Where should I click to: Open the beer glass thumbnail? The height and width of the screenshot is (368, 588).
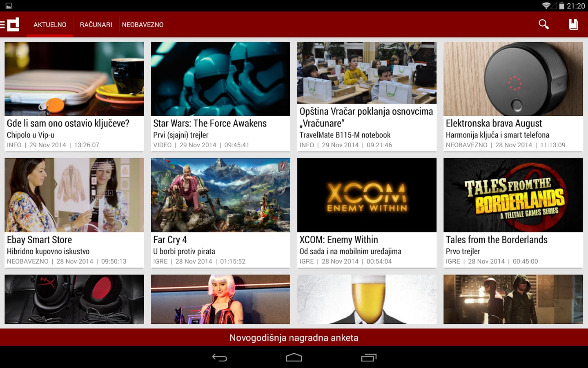[367, 299]
